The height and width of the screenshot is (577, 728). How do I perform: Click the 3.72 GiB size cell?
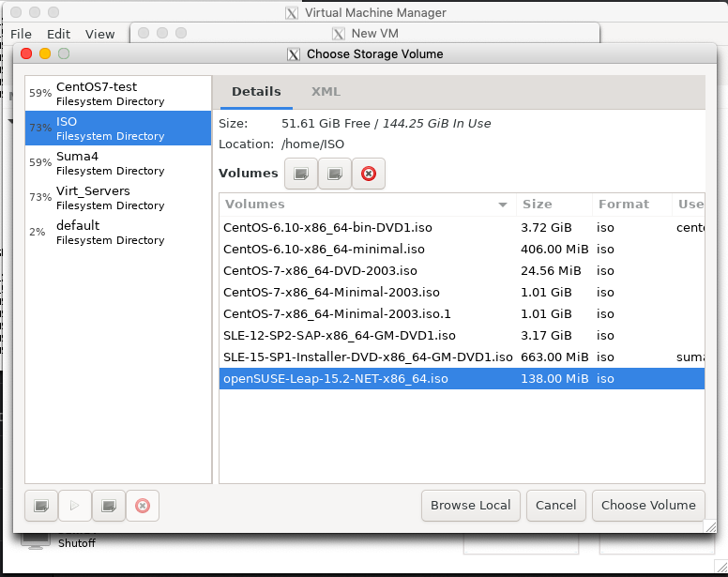546,227
